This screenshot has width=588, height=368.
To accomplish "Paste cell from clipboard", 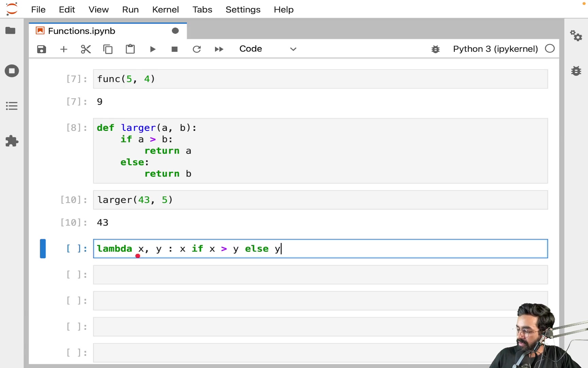I will tap(130, 49).
